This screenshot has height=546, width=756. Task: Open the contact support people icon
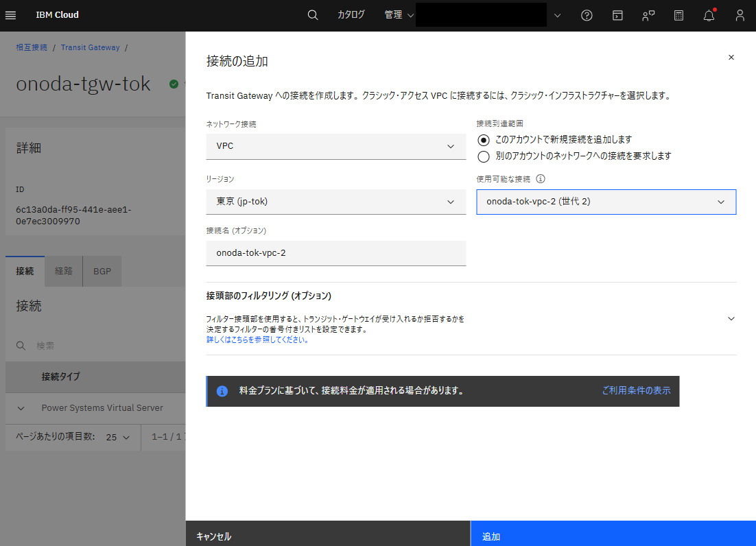tap(648, 15)
